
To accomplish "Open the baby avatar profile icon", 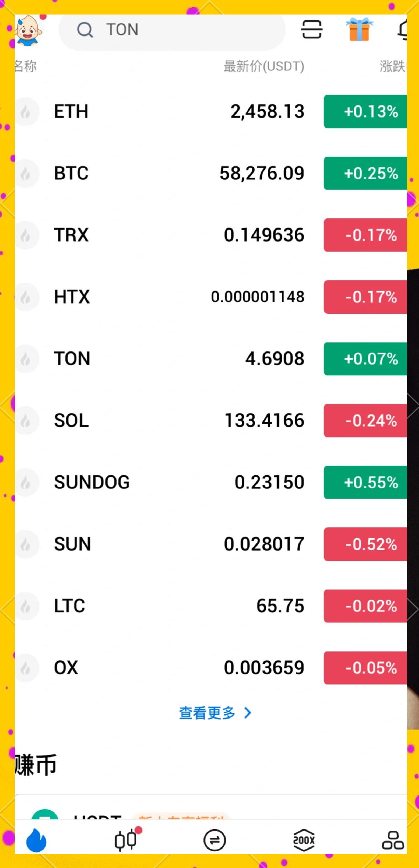I will [28, 30].
